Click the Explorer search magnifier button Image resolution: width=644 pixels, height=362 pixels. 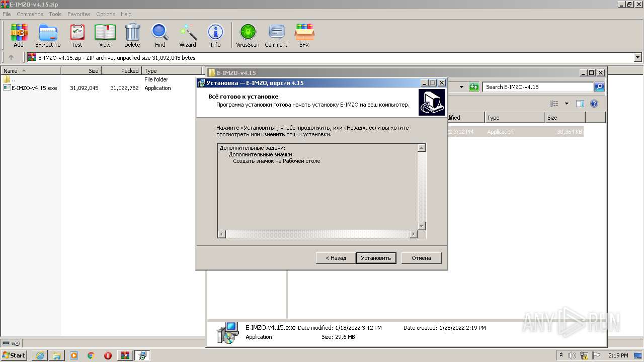[x=599, y=87]
